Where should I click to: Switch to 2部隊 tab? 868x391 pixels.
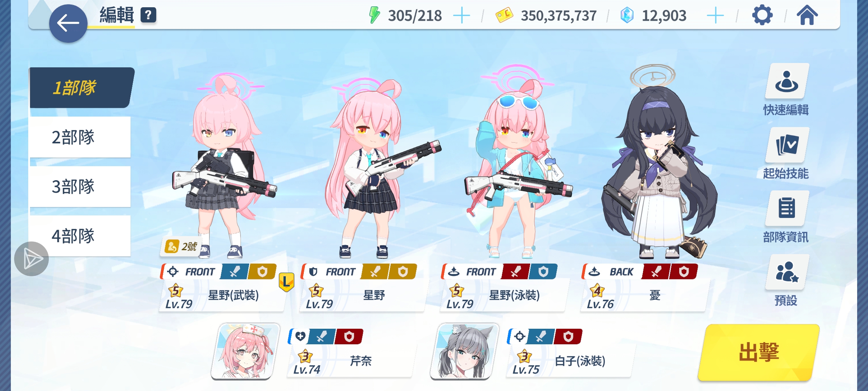[80, 137]
